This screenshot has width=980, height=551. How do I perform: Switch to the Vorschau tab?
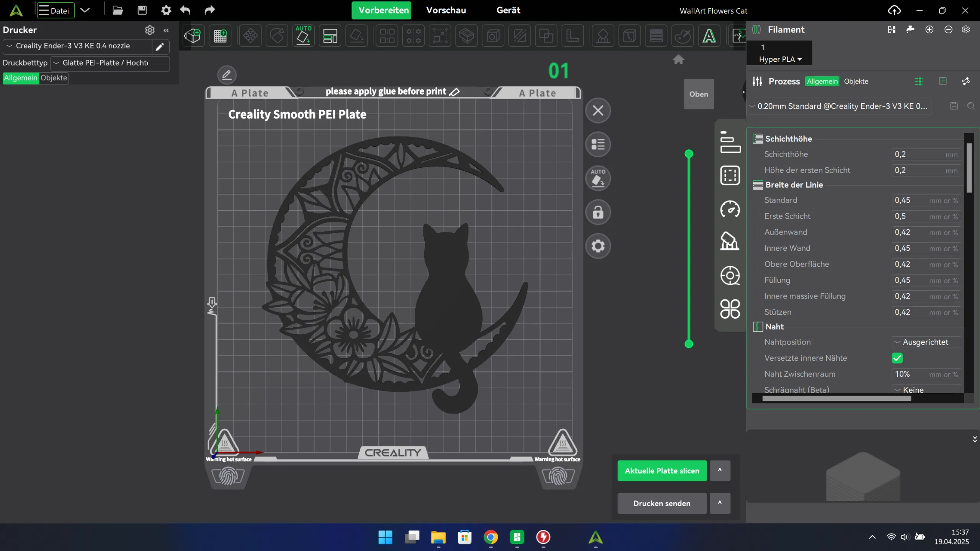click(x=446, y=10)
